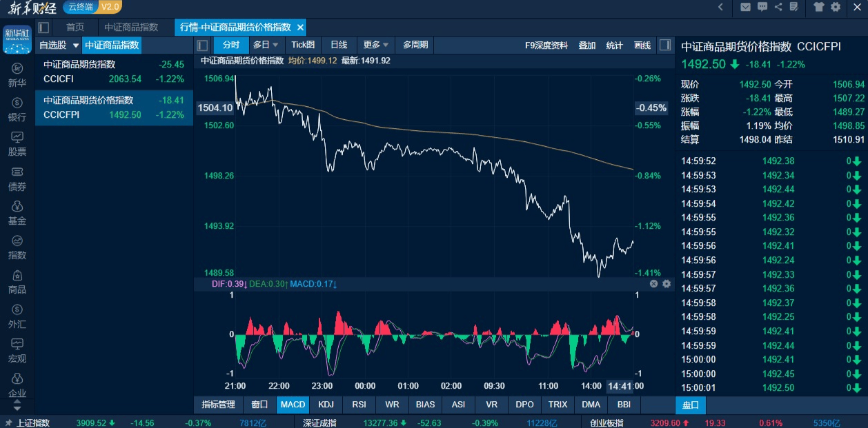Open the skin theme shirt icon
Viewport: 868px width, 428px height.
point(819,7)
